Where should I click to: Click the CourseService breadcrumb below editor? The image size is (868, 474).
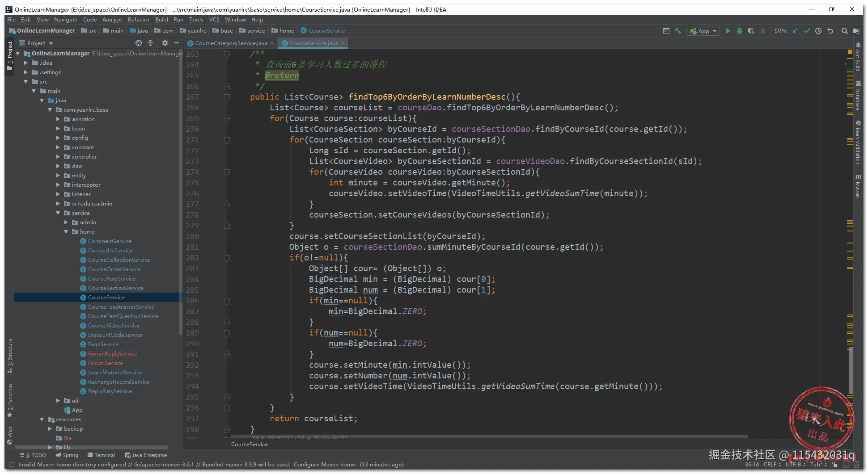[250, 445]
